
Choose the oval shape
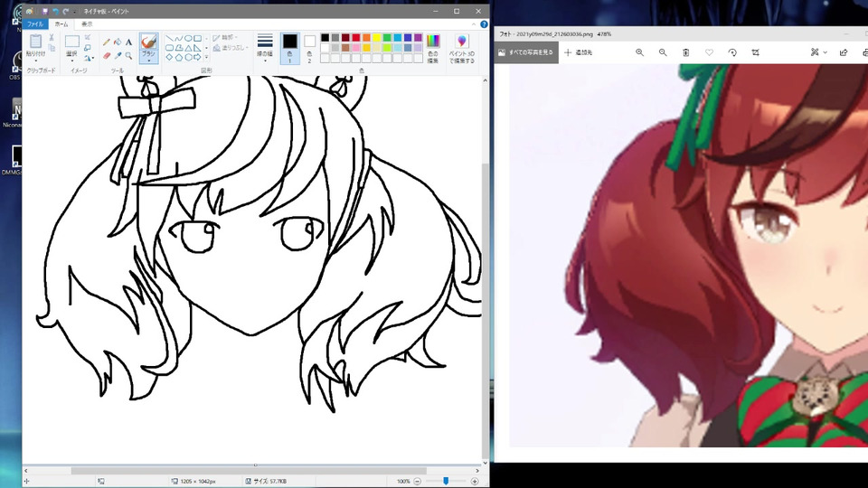188,38
